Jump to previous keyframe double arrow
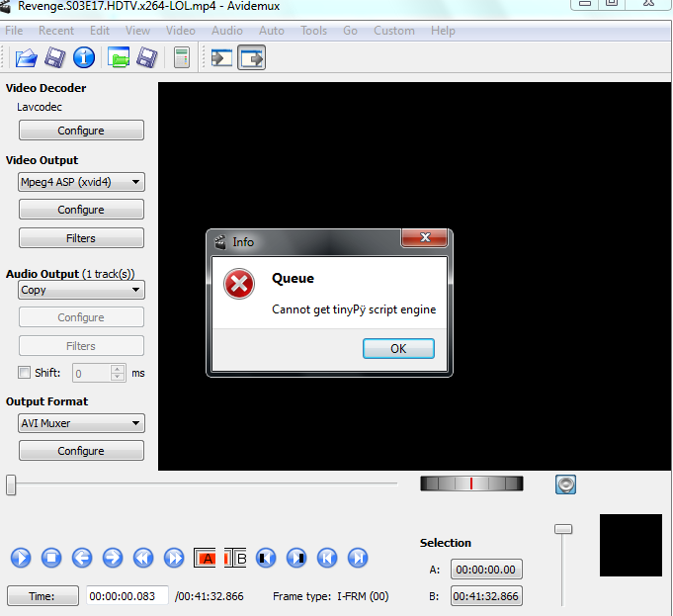The width and height of the screenshot is (673, 616). [143, 558]
